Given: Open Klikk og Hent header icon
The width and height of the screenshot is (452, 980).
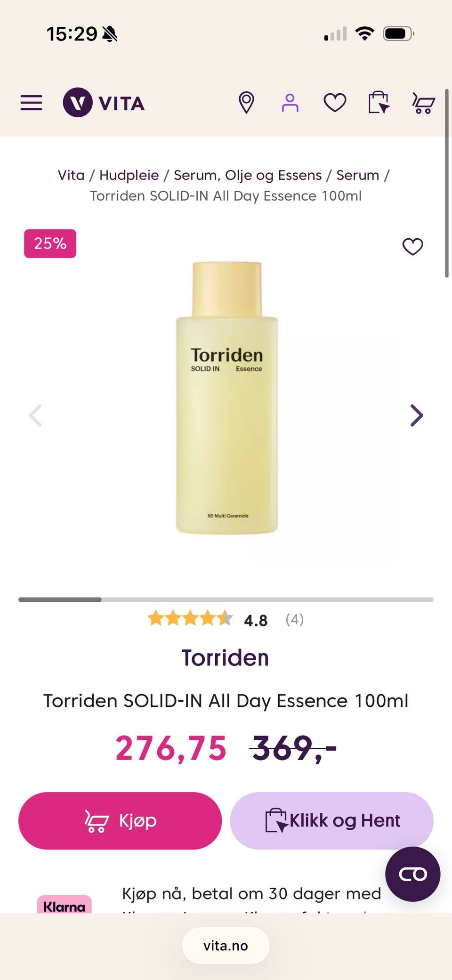Looking at the screenshot, I should (379, 102).
